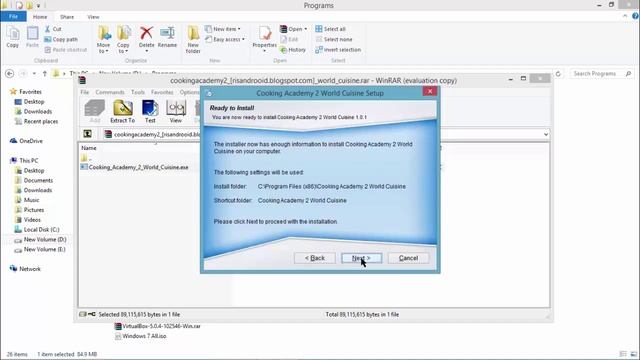
Task: Open Downloads under Favorites
Action: (x=33, y=111)
